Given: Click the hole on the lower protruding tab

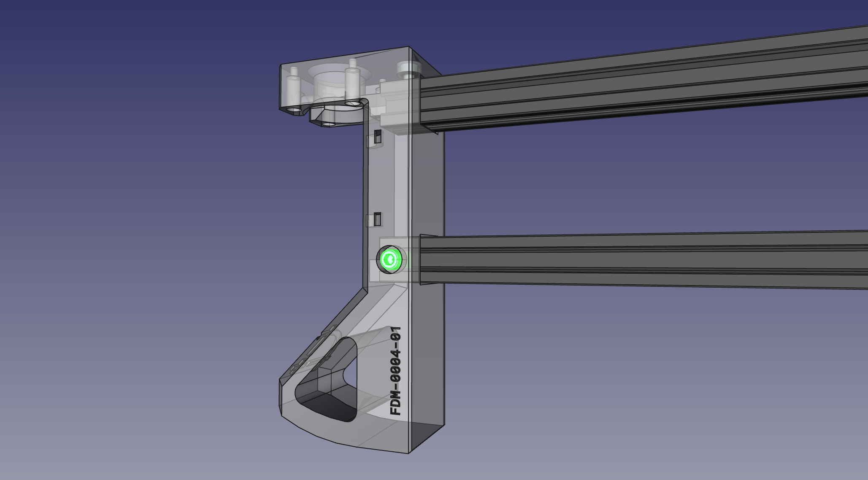Looking at the screenshot, I should 329,124.
